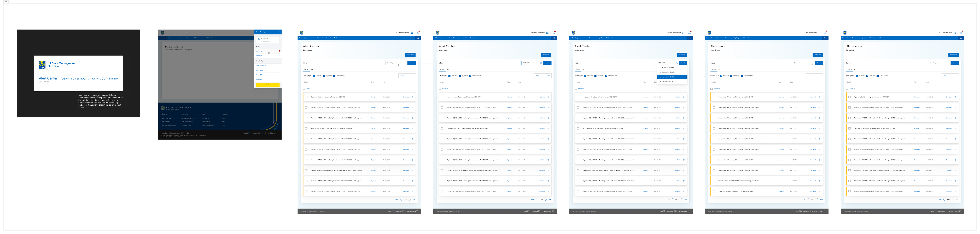The image size is (980, 234).
Task: Switch to All tab in first Alert Center frame
Action: [312, 69]
